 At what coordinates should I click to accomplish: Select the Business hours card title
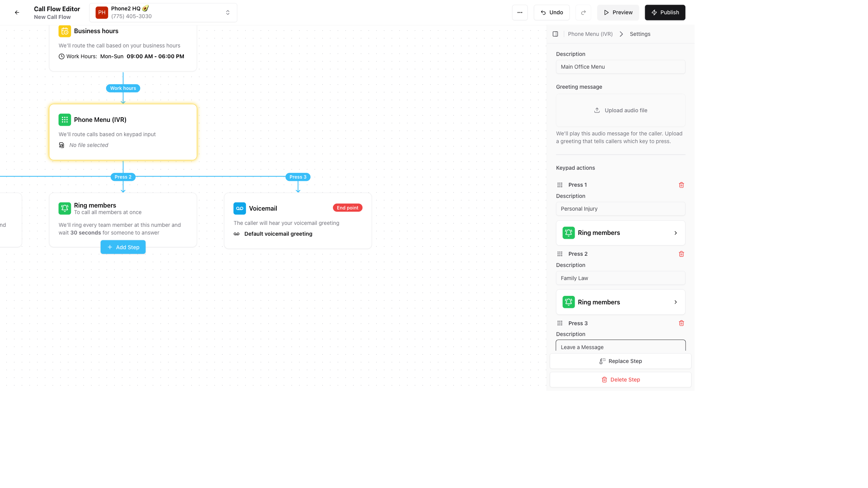96,31
